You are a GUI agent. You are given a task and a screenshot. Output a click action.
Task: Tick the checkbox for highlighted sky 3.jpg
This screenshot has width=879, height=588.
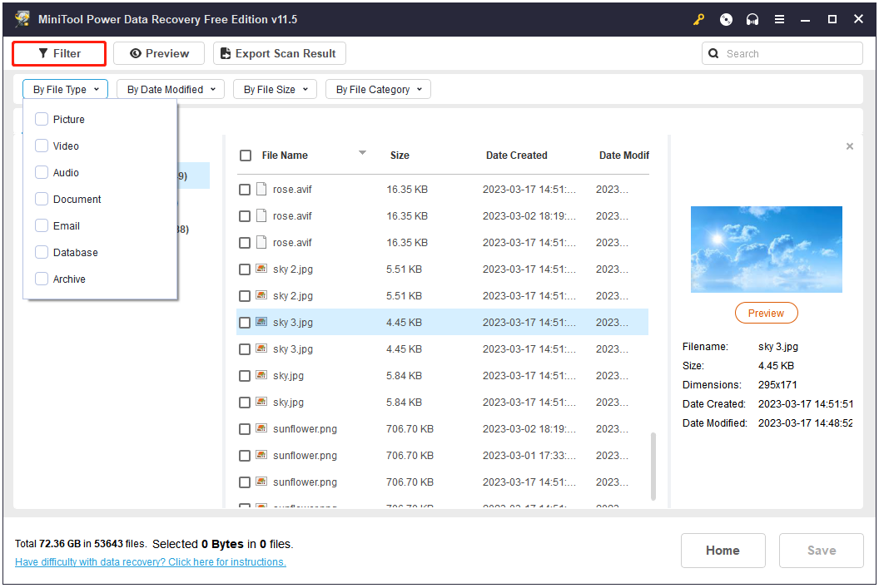click(x=245, y=323)
